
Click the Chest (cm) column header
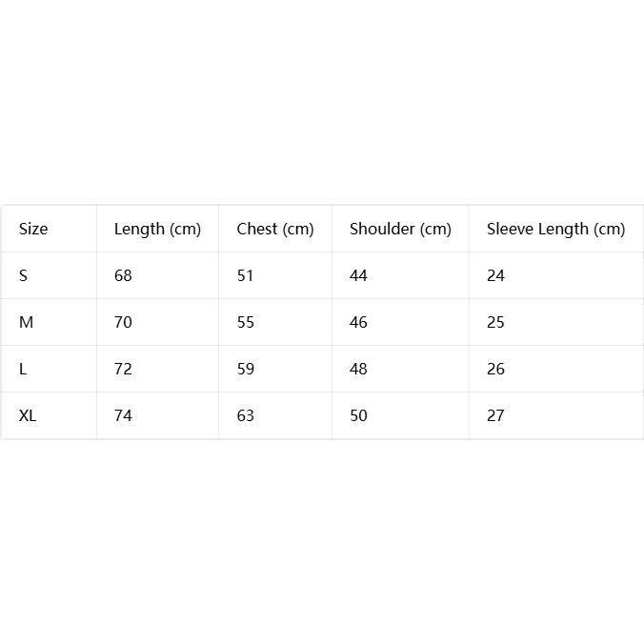coord(275,230)
